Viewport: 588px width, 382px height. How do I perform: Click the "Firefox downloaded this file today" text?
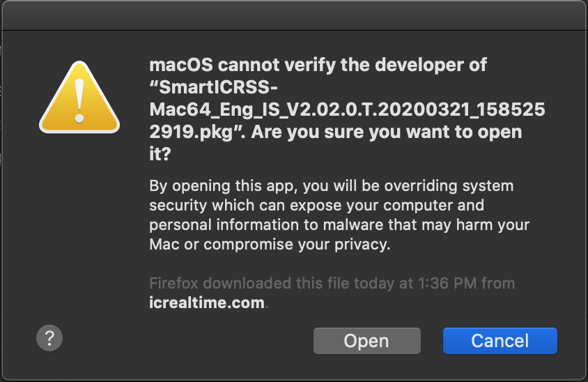click(332, 283)
